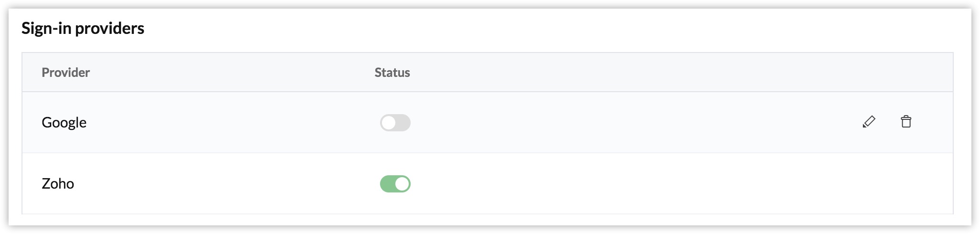The height and width of the screenshot is (234, 980).
Task: Select the Google provider name
Action: (64, 123)
